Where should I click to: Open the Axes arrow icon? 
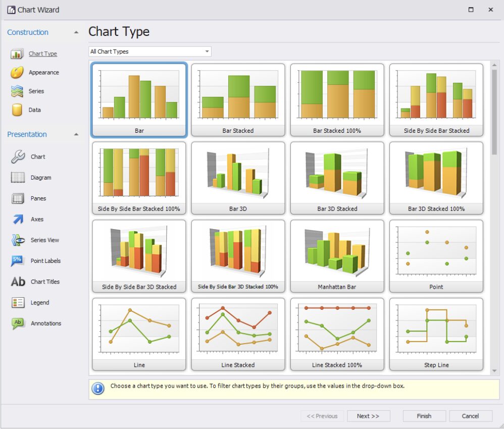pyautogui.click(x=18, y=220)
